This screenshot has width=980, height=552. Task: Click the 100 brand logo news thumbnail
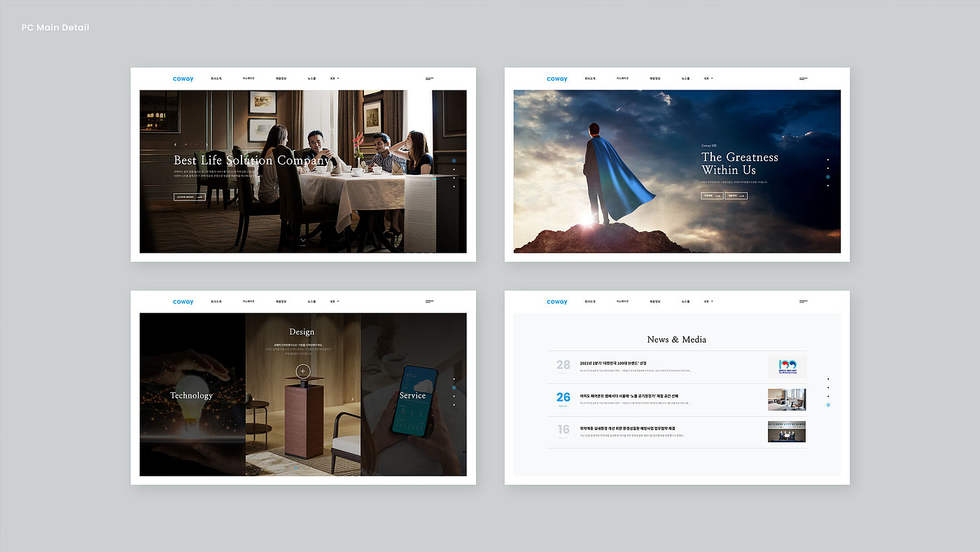point(787,367)
